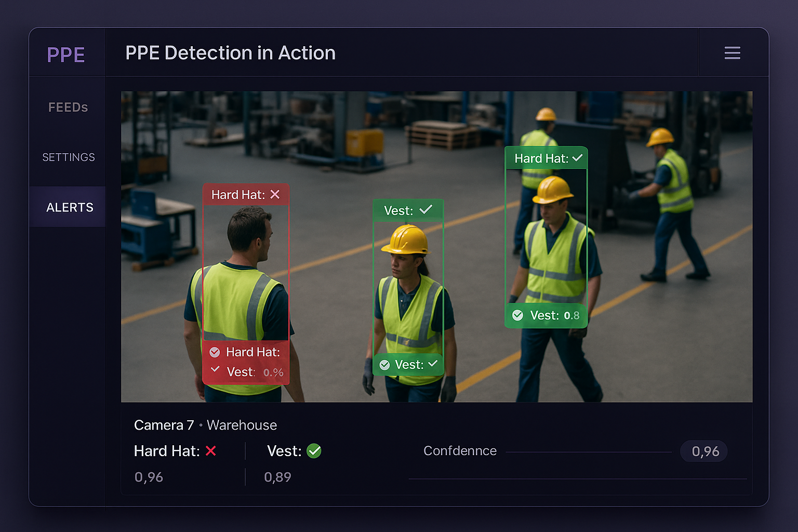This screenshot has height=532, width=798.
Task: Click the Hard Hat confidence value 0,96
Action: coord(149,477)
